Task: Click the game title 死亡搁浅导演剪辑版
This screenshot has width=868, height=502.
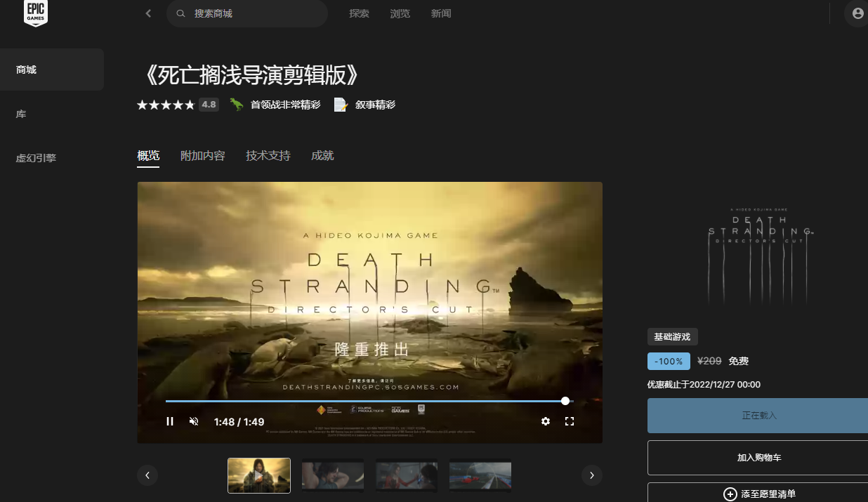Action: (252, 75)
